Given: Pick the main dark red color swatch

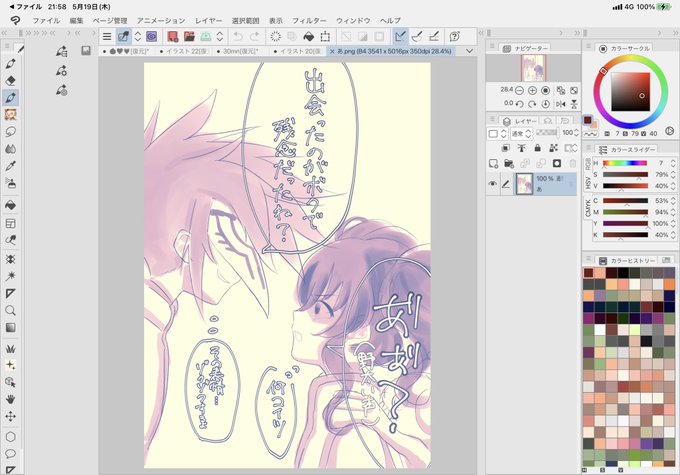Looking at the screenshot, I should [588, 120].
